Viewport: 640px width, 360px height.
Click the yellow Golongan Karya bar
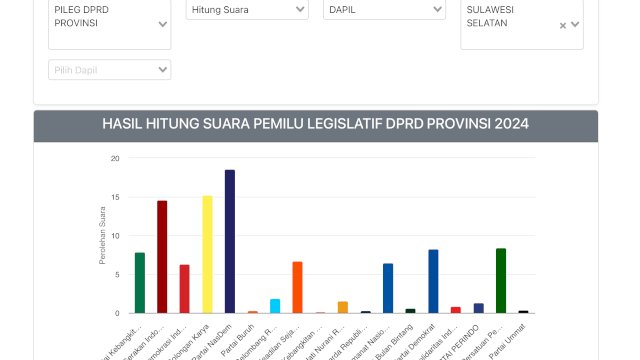tap(207, 255)
